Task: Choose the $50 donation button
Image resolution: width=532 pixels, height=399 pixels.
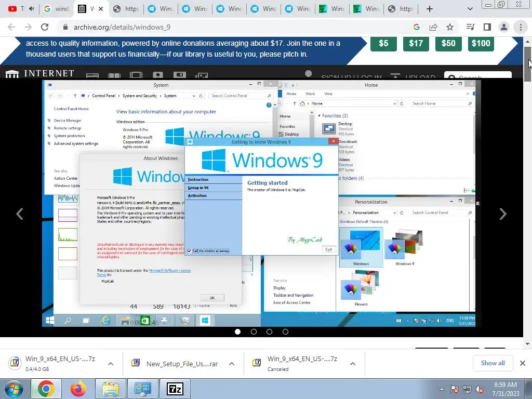Action: pos(448,44)
